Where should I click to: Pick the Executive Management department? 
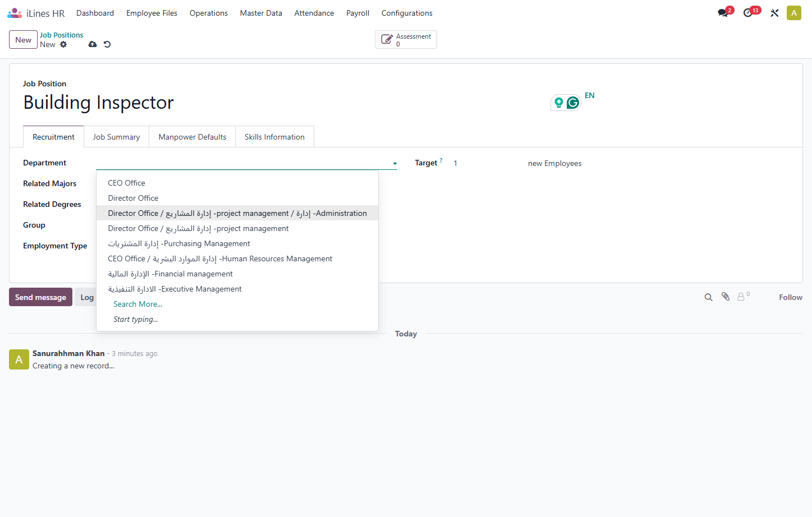[x=237, y=289]
